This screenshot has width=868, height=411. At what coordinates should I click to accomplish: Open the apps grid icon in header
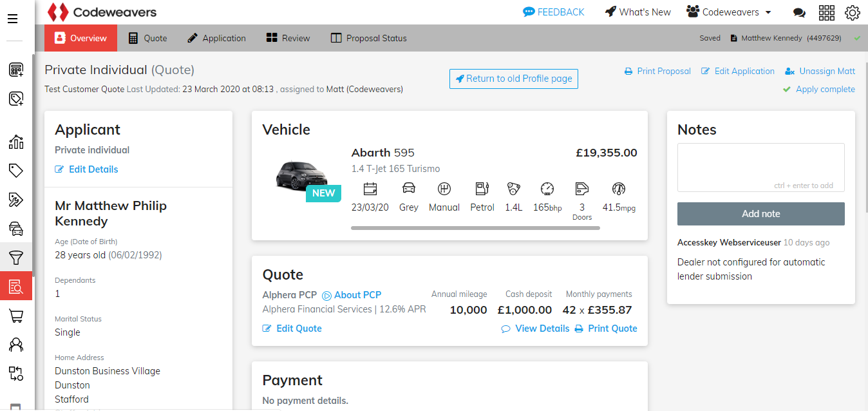click(x=826, y=12)
